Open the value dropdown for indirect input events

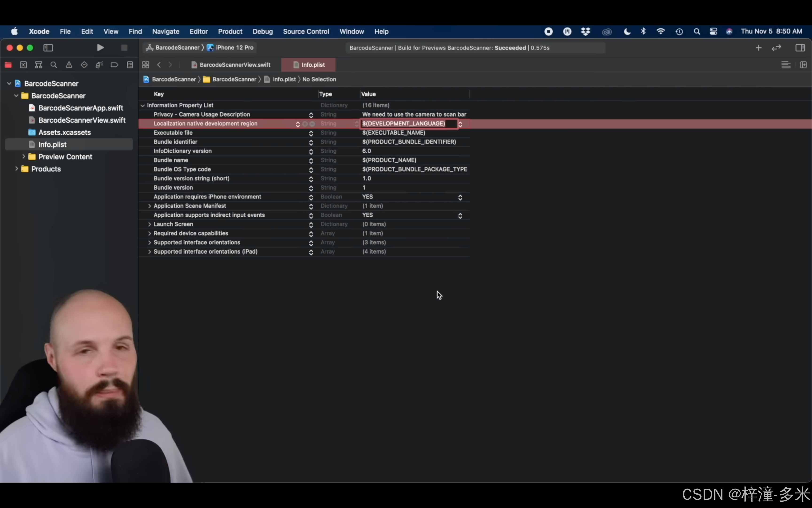point(460,215)
